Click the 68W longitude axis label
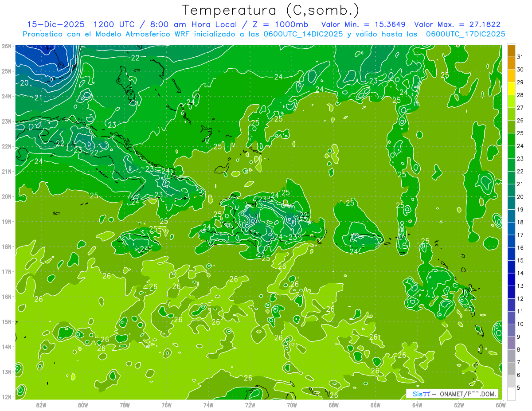 (334, 405)
